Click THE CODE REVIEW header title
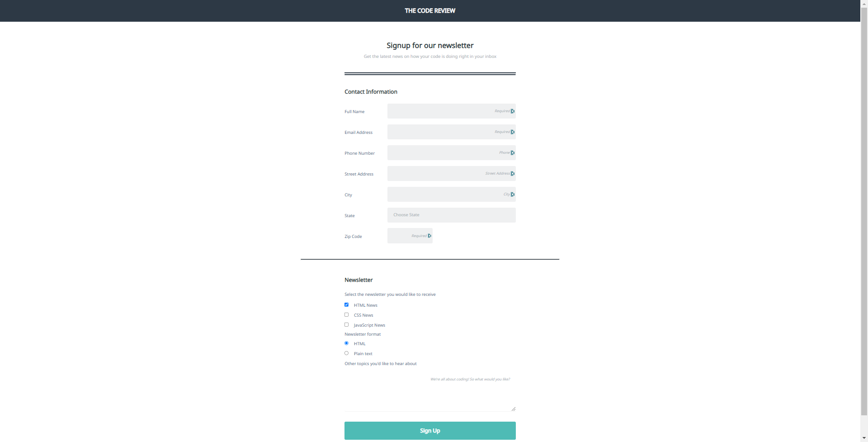Viewport: 868px width, 442px height. click(x=429, y=10)
